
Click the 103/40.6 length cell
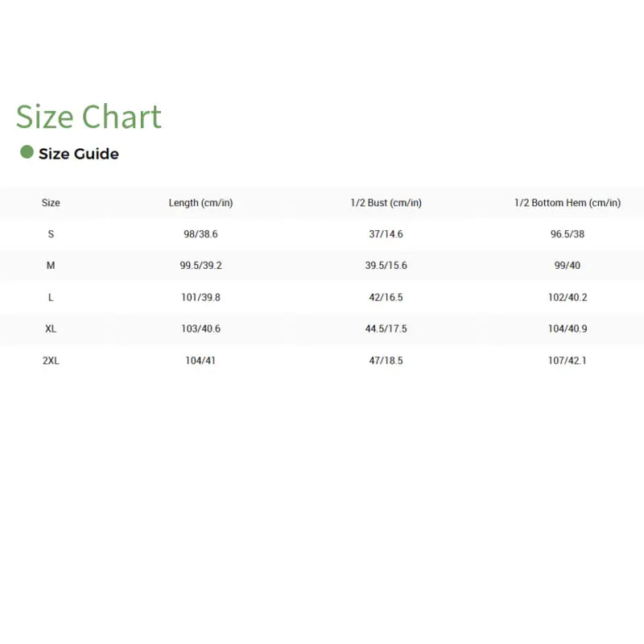coord(200,328)
